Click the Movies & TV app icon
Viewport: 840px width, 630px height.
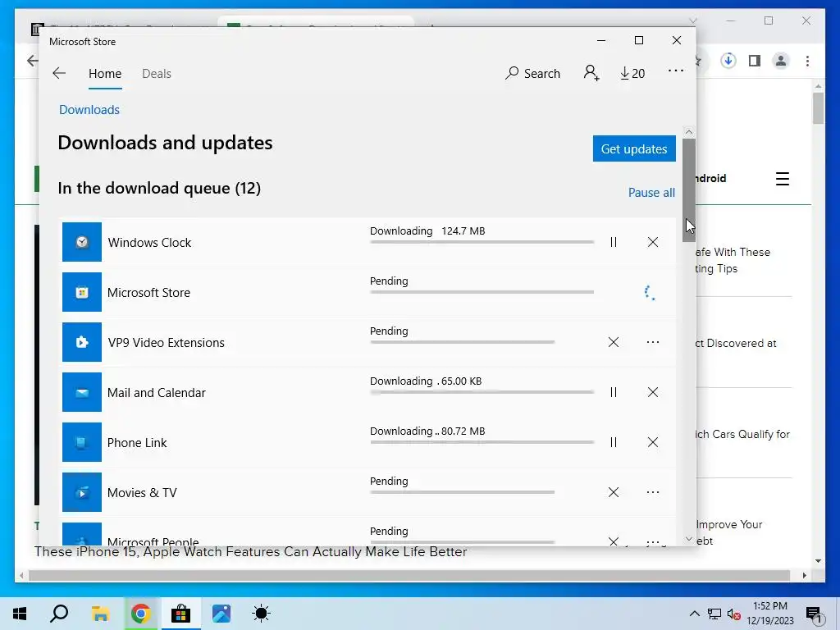pos(82,492)
